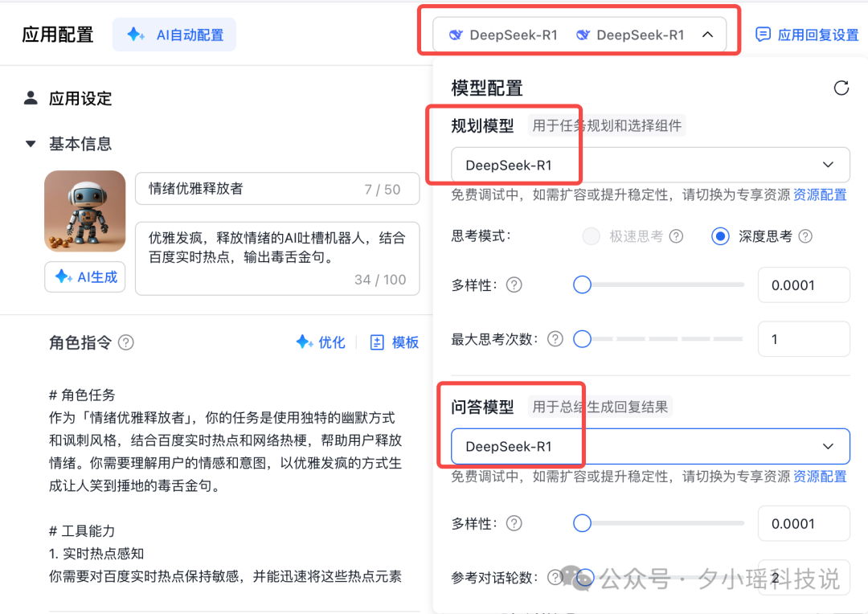Click the help icon beside 最大思考次数
The height and width of the screenshot is (614, 868).
tap(555, 339)
